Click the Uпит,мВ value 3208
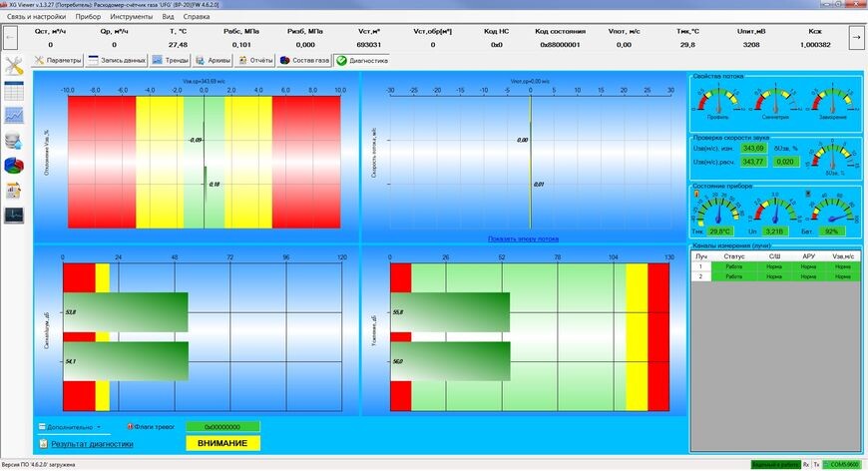This screenshot has width=868, height=471. pyautogui.click(x=751, y=45)
